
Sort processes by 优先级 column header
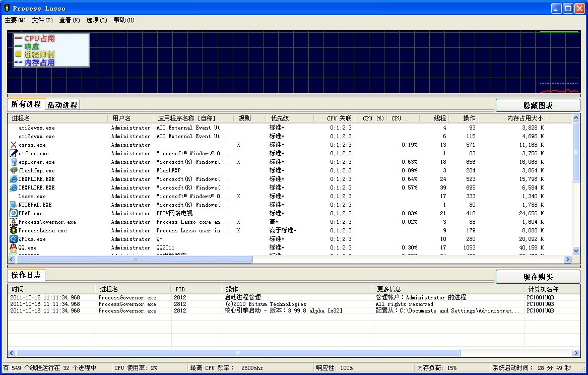click(x=280, y=118)
